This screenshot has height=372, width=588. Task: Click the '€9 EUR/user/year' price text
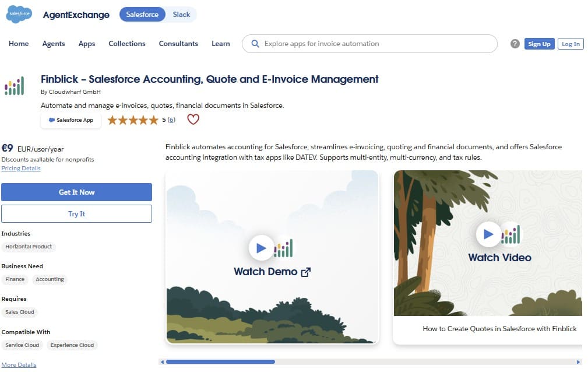(33, 148)
